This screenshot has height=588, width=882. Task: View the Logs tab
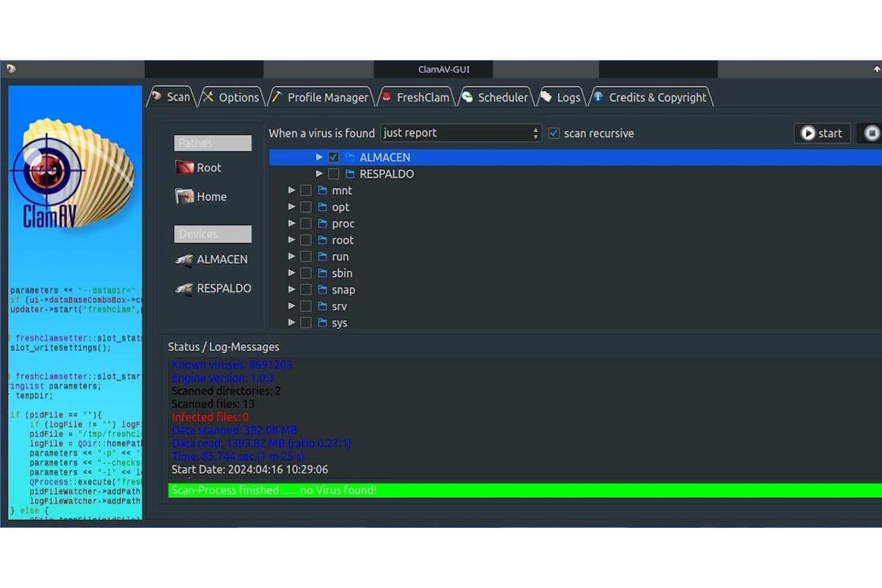click(561, 97)
